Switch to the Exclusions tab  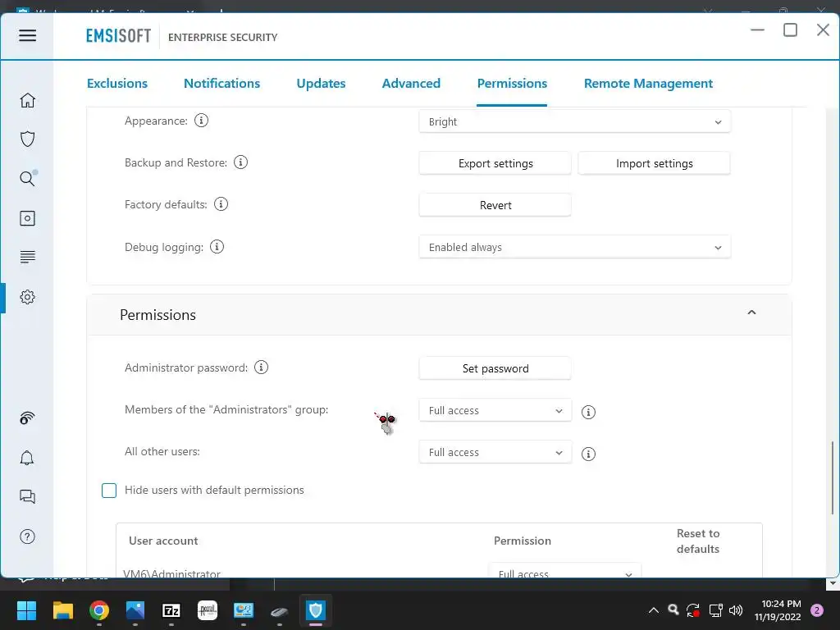click(x=116, y=84)
